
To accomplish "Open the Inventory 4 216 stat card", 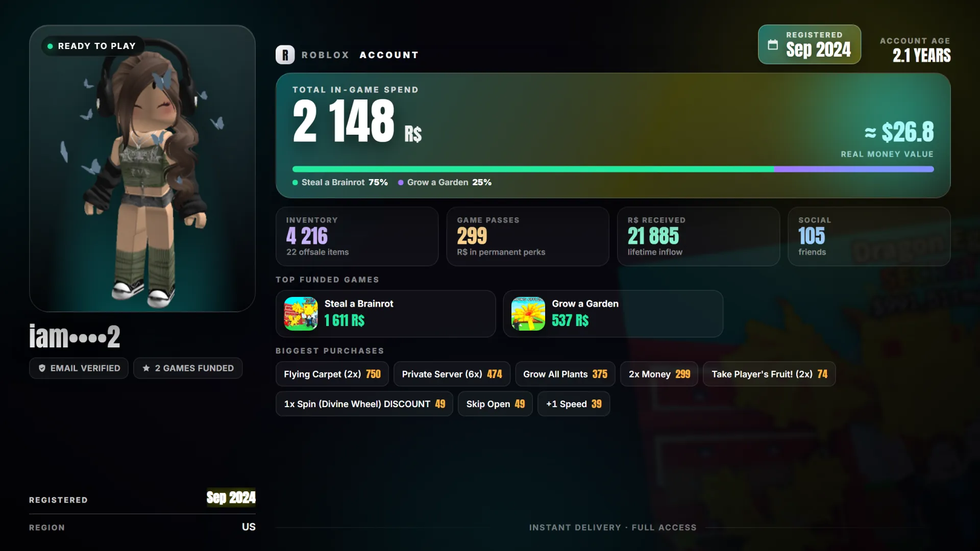I will (357, 236).
